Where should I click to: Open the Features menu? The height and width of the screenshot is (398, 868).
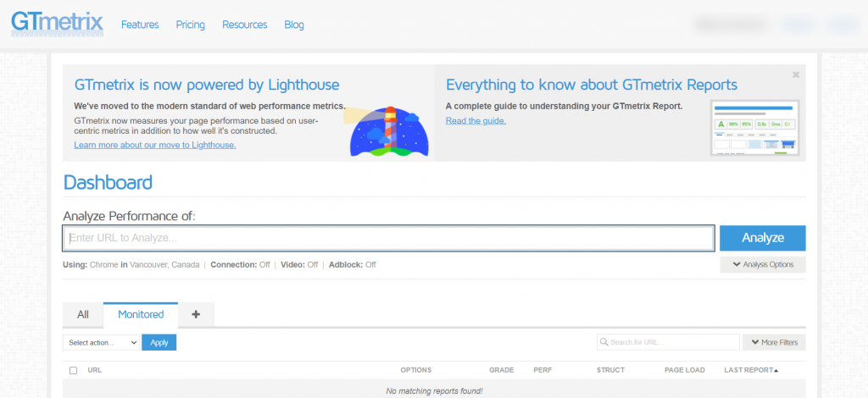(x=140, y=25)
